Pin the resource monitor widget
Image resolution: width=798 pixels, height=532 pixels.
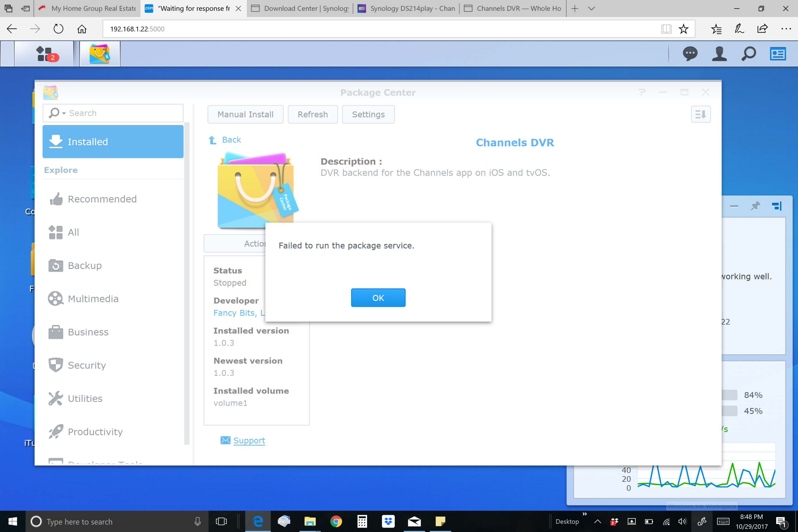click(755, 206)
